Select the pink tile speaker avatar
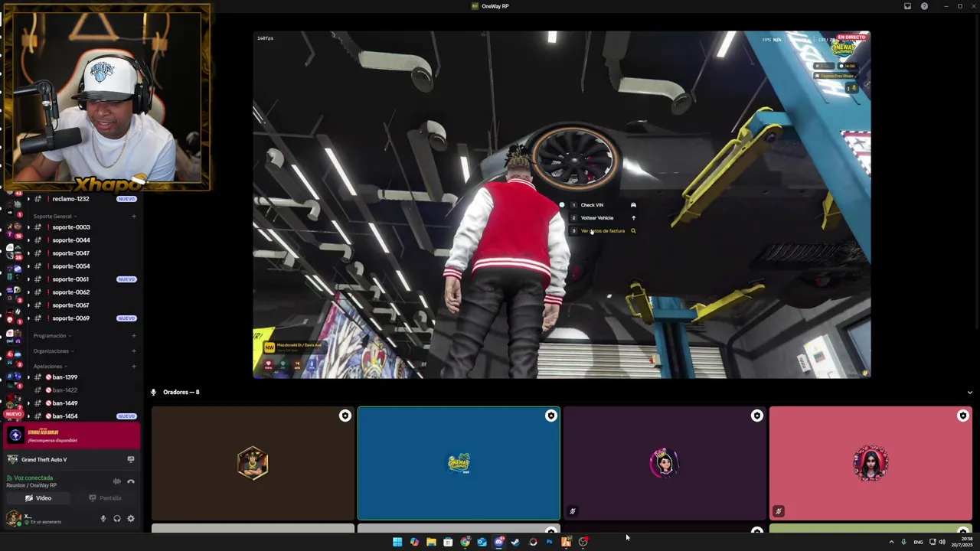This screenshot has height=551, width=980. (871, 463)
